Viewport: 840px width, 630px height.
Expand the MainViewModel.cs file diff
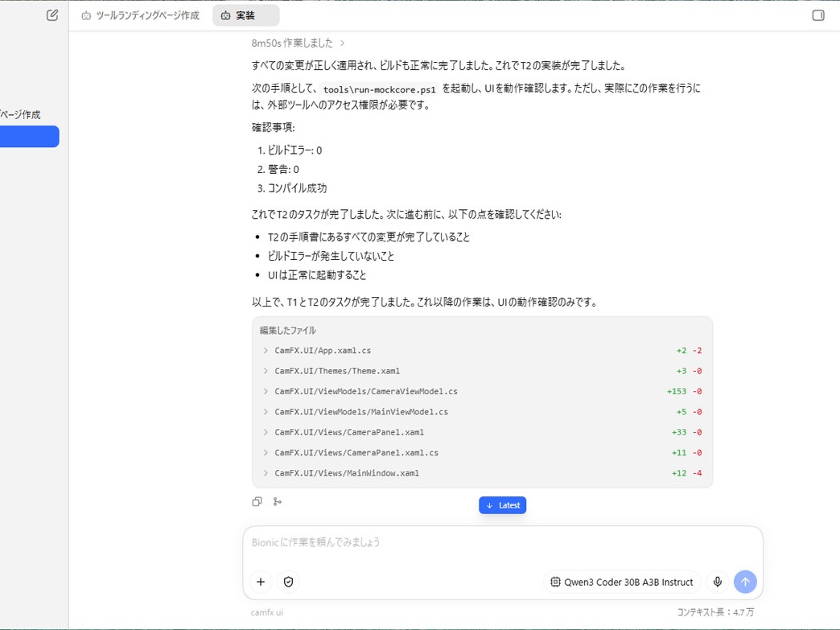[482, 411]
